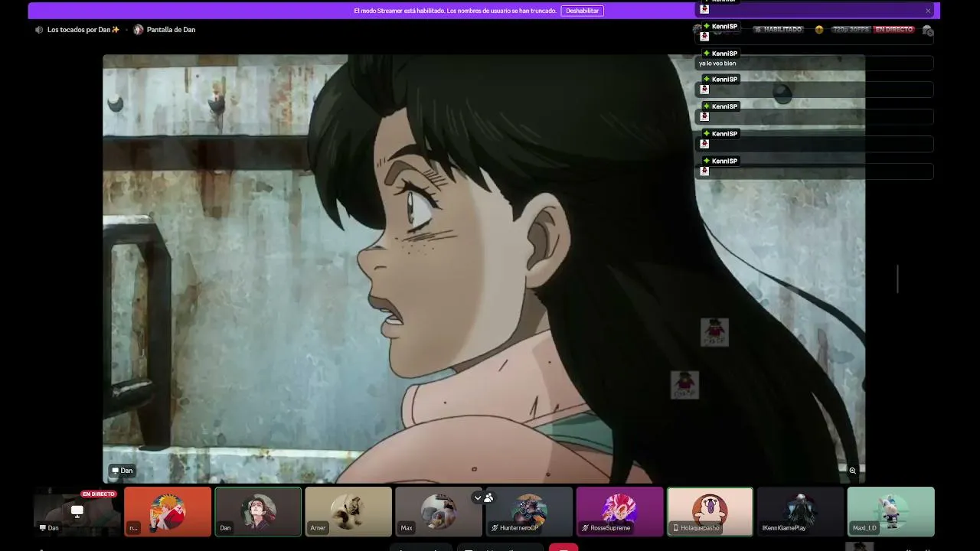
Task: Click the Deshabilitar streamer mode button
Action: [x=582, y=11]
